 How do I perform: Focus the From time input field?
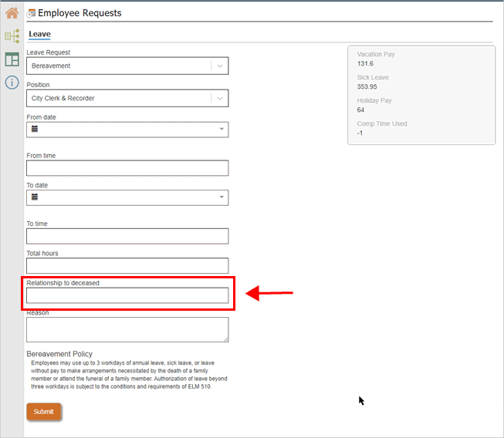tap(127, 168)
